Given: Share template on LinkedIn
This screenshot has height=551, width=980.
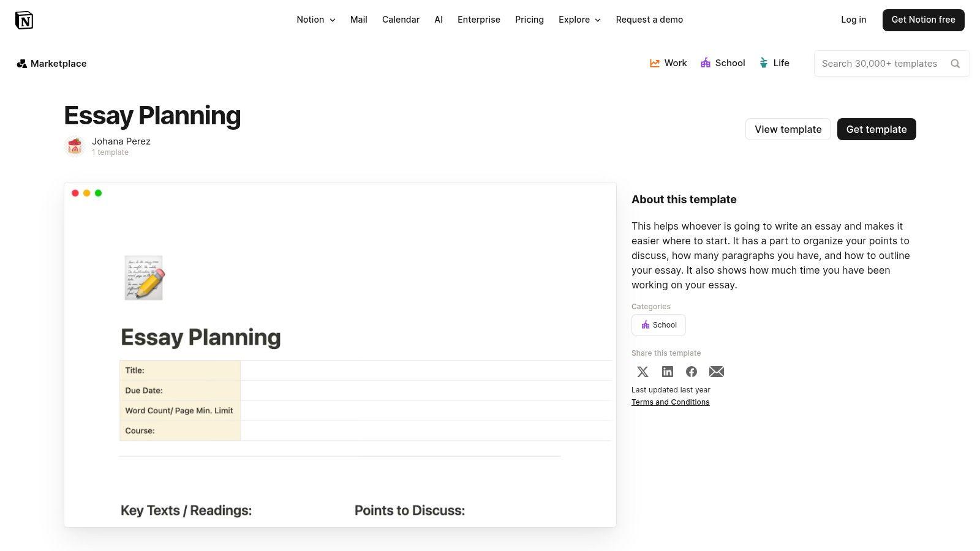Looking at the screenshot, I should coord(668,372).
